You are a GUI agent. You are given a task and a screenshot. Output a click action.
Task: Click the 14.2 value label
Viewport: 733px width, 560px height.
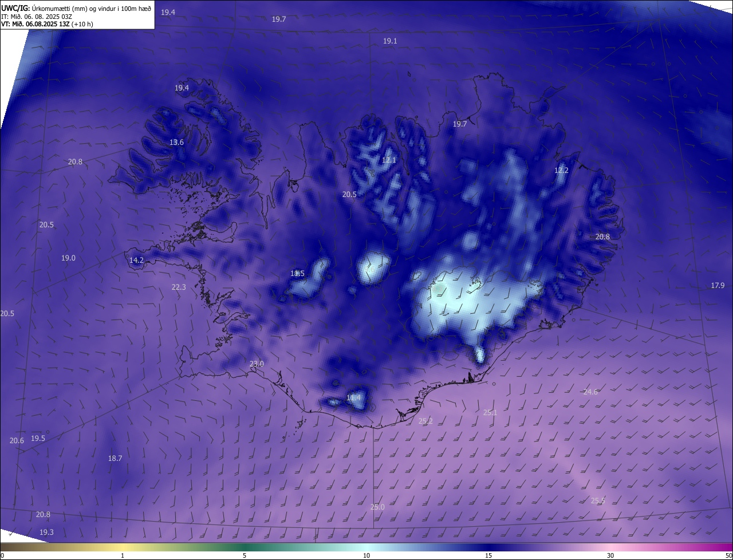coord(136,261)
